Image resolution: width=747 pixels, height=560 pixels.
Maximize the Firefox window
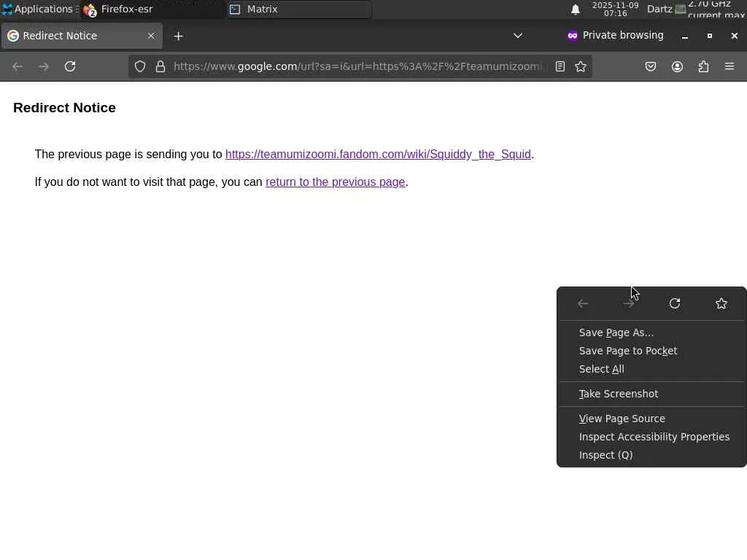[x=709, y=36]
